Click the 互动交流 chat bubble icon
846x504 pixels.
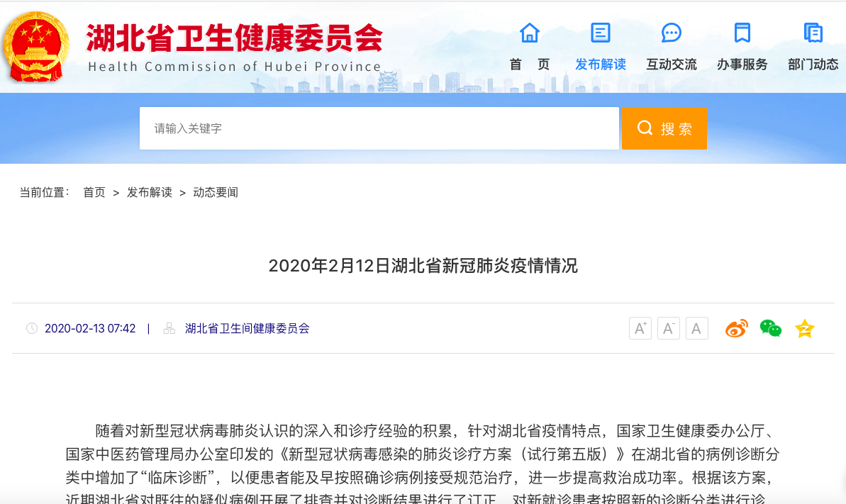pyautogui.click(x=671, y=33)
